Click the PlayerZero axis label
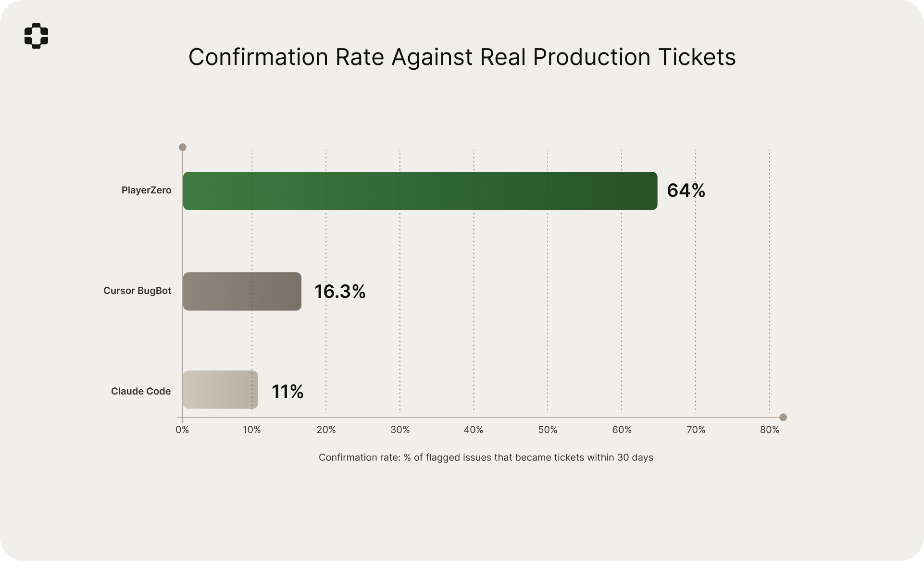Viewport: 924px width, 561px height. tap(146, 191)
